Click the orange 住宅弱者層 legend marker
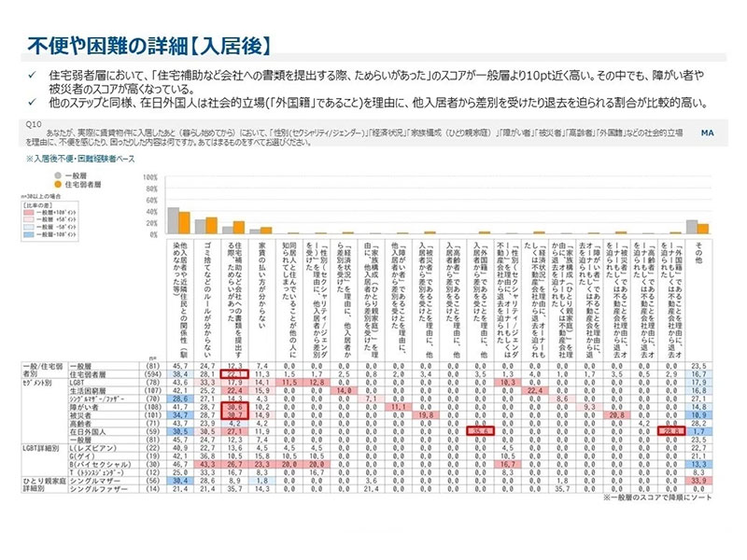Viewport: 747px width, 560px height. click(x=58, y=184)
